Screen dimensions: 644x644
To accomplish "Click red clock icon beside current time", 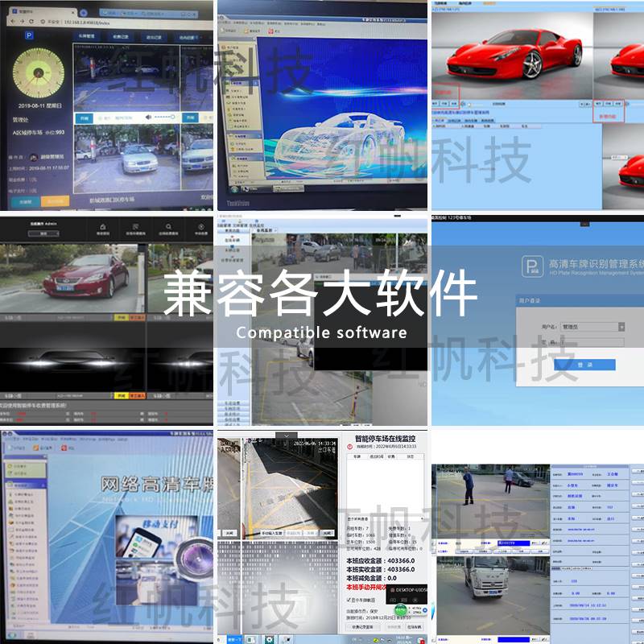I will [350, 447].
